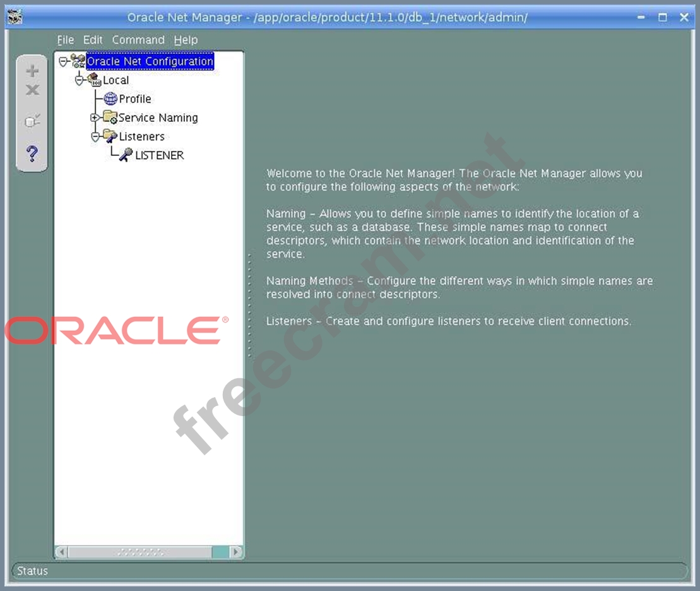700x591 pixels.
Task: Click the horizontal scrollbar thumb in tree
Action: coord(140,552)
